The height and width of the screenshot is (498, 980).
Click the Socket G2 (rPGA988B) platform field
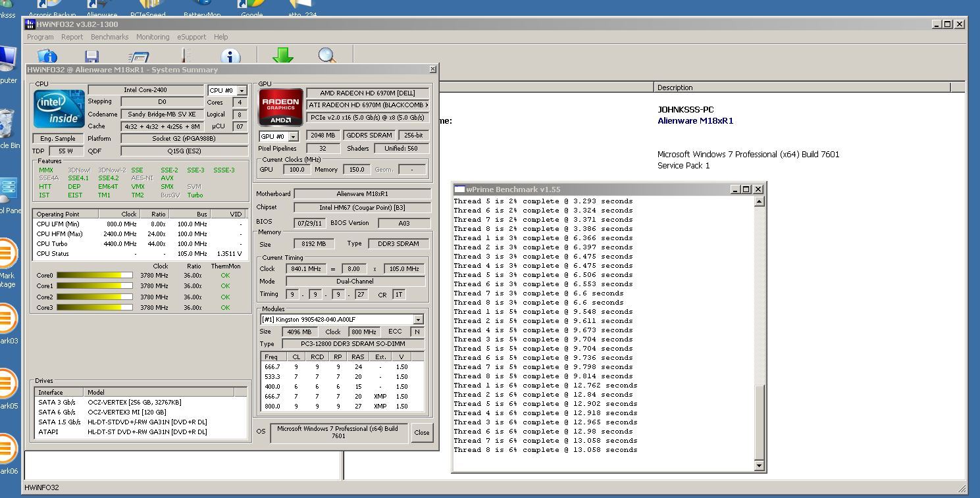click(184, 139)
